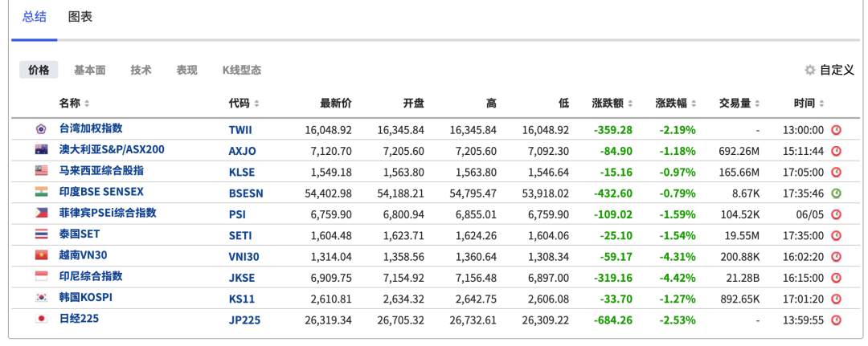868x346 pixels.
Task: Click the red clock icon for 日经225
Action: point(836,320)
